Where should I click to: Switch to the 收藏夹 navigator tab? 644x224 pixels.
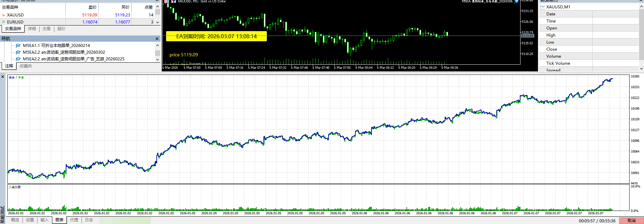pos(26,66)
